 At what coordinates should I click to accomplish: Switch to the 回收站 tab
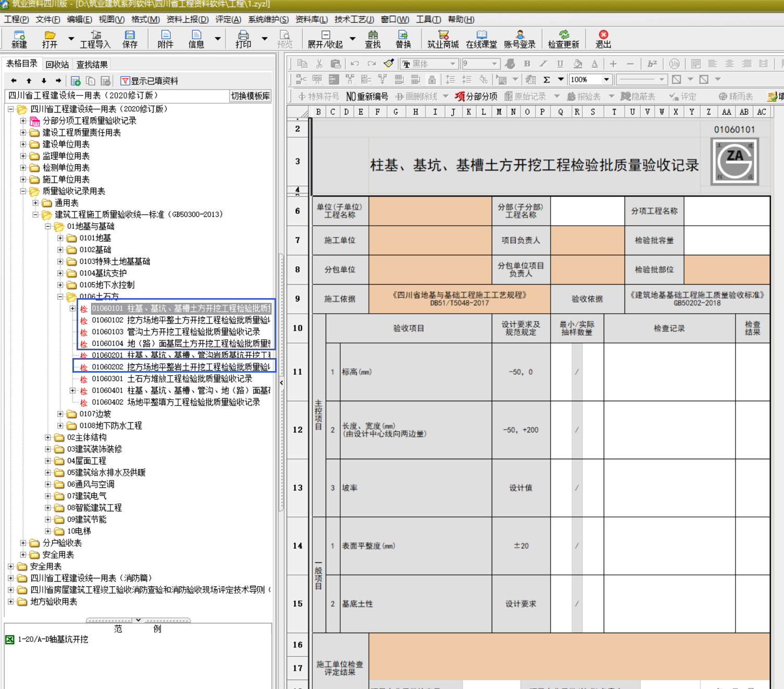[x=57, y=65]
